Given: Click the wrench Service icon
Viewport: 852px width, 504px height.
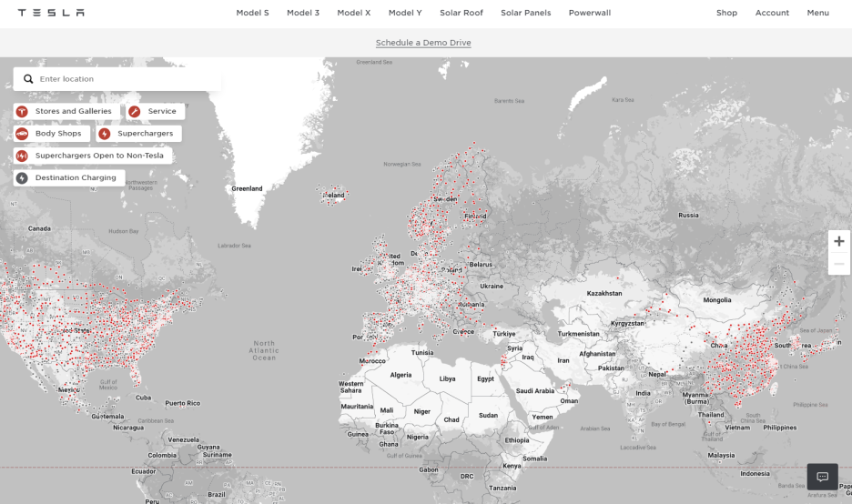Looking at the screenshot, I should click(135, 111).
